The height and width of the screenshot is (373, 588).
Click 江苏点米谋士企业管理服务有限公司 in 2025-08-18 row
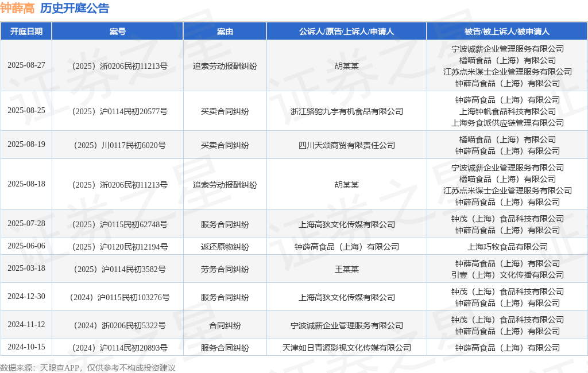click(508, 191)
